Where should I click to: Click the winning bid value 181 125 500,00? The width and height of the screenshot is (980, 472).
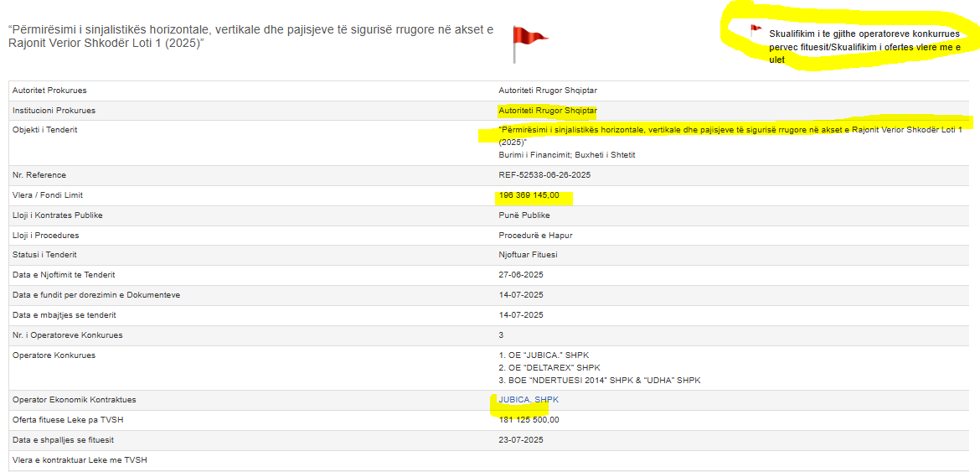coord(529,420)
